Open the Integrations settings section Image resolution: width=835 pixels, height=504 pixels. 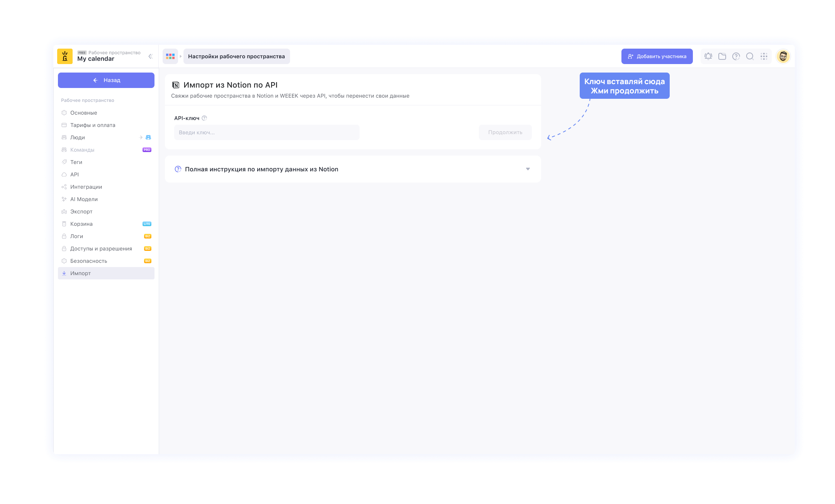click(x=86, y=187)
